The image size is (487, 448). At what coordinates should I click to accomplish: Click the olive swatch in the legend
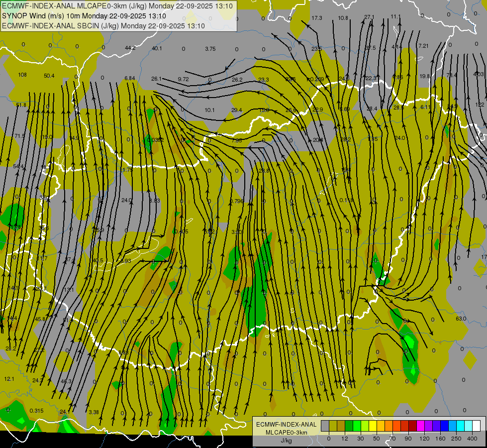[333, 426]
